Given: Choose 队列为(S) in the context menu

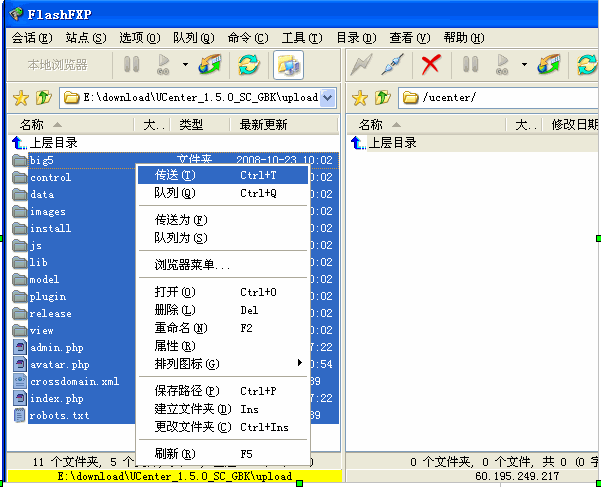Looking at the screenshot, I should point(223,238).
